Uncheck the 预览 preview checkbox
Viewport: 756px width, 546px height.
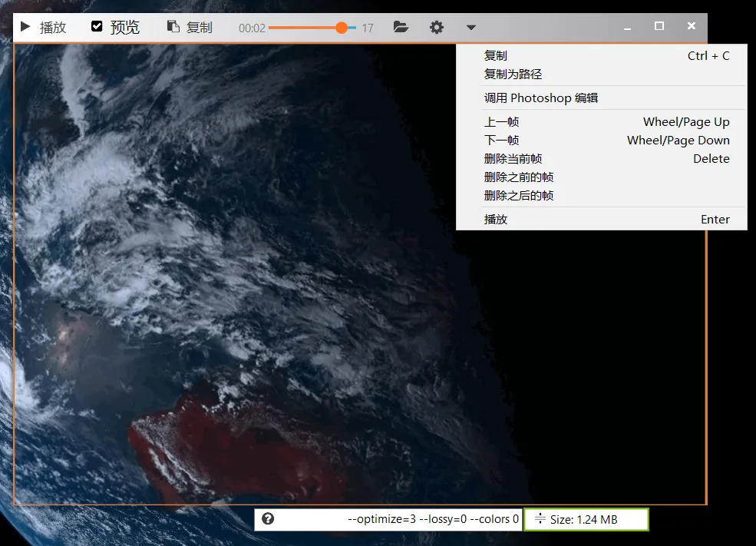[97, 26]
